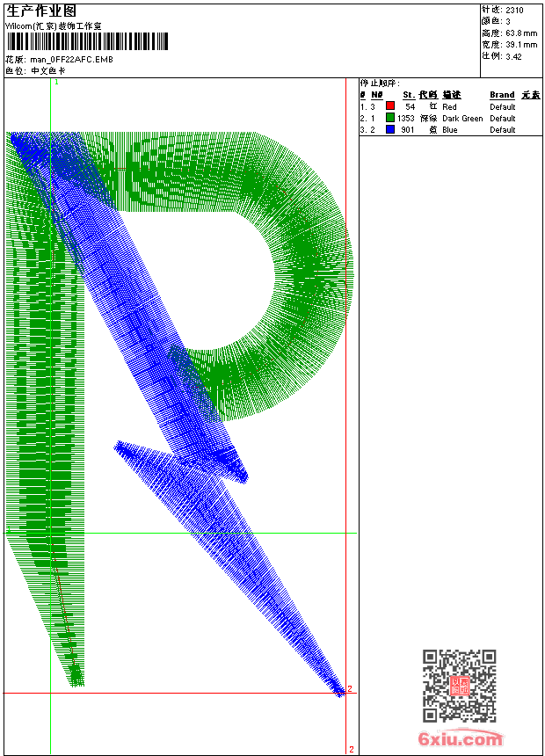Click the scale value 3.42
Viewport: 545px width, 756px height.
pos(513,56)
